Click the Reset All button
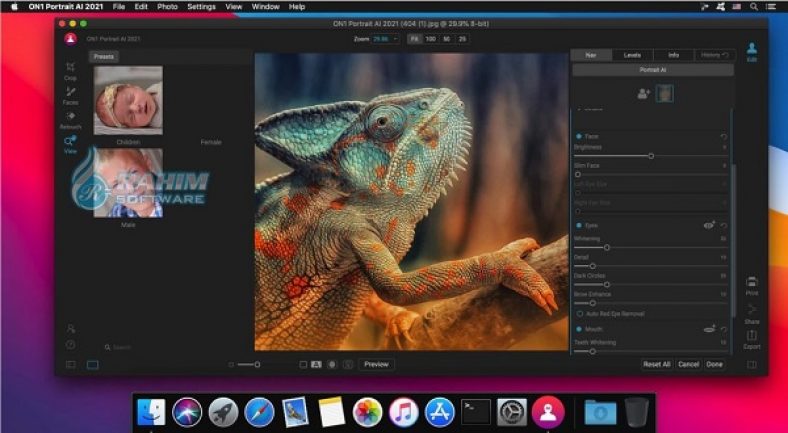Viewport: 788px width, 433px height. 657,365
